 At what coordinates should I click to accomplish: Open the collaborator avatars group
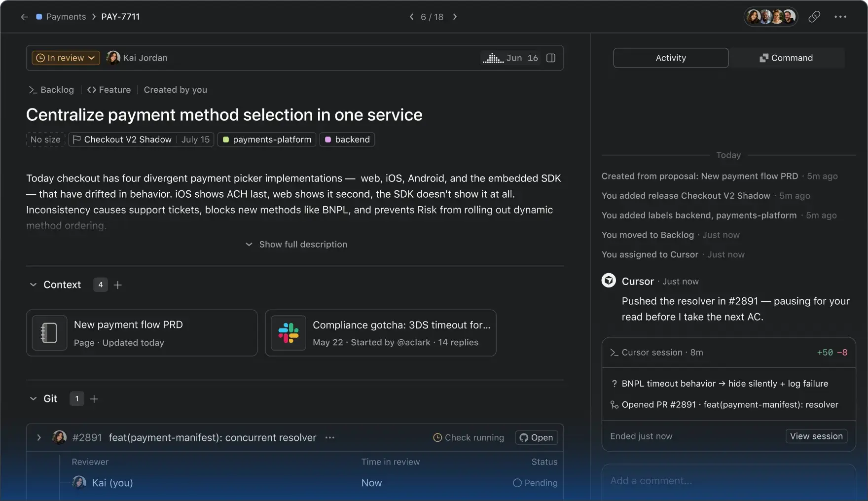[771, 17]
